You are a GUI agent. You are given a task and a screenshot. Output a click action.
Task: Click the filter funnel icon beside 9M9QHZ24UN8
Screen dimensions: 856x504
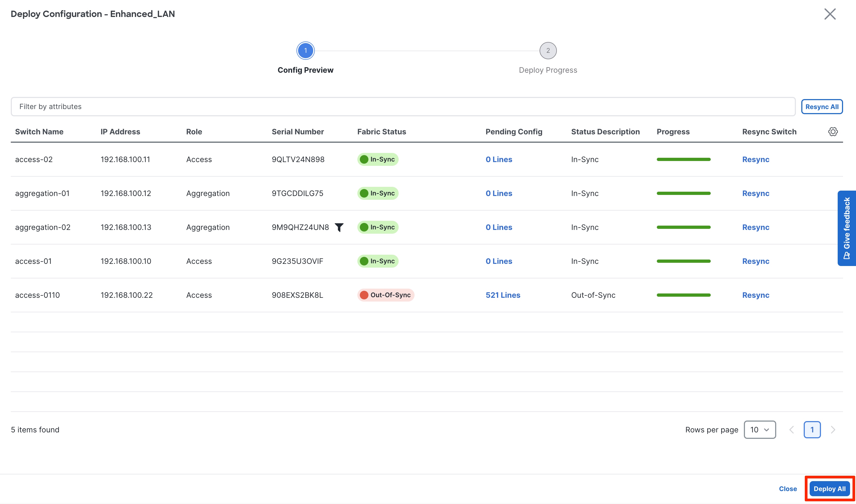[339, 227]
